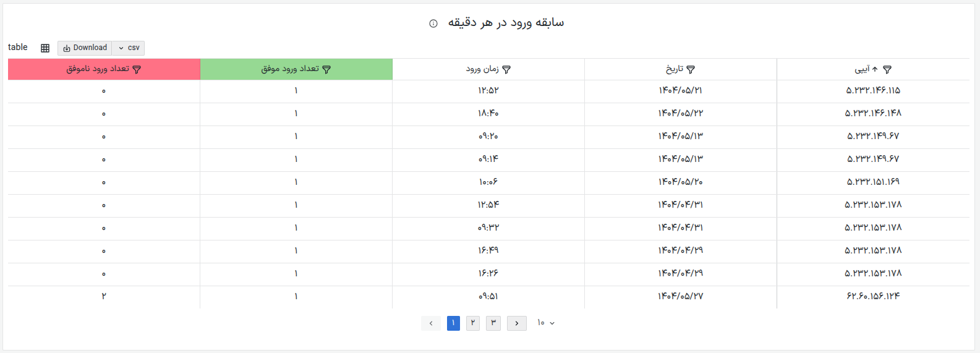The height and width of the screenshot is (353, 980).
Task: Go to page ۲ of the table
Action: coord(473,323)
